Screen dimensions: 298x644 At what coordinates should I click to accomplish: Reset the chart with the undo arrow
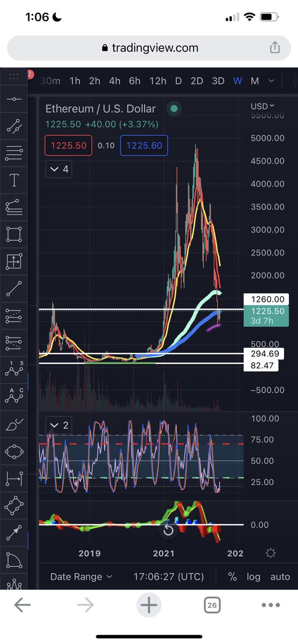tap(169, 530)
